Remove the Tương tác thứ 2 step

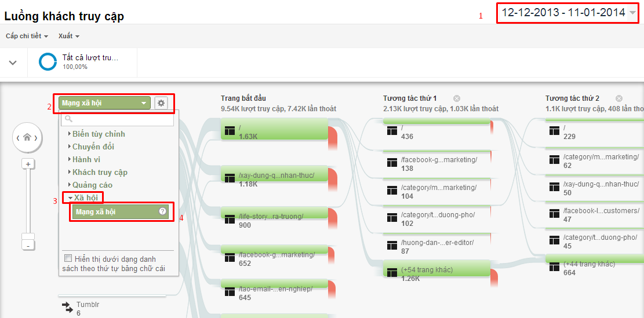619,98
